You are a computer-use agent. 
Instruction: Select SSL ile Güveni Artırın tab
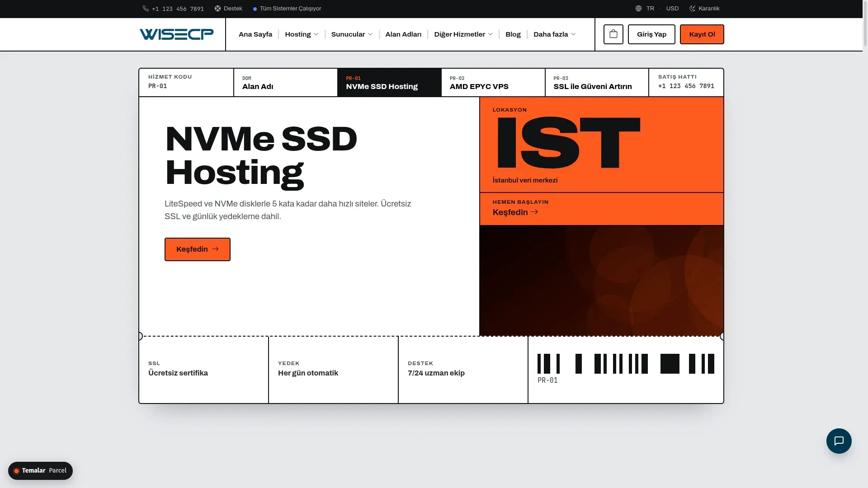tap(597, 83)
